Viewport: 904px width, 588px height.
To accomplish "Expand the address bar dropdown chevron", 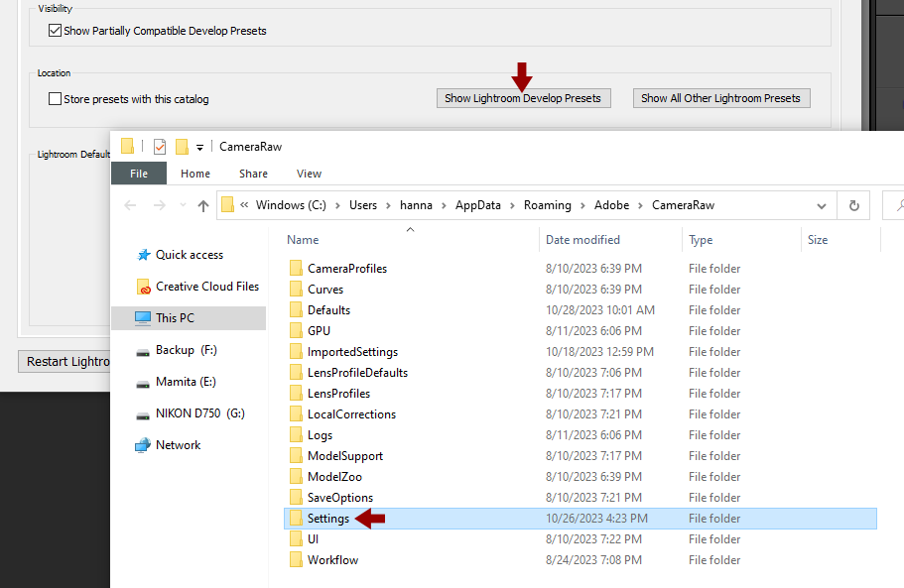I will tap(821, 205).
